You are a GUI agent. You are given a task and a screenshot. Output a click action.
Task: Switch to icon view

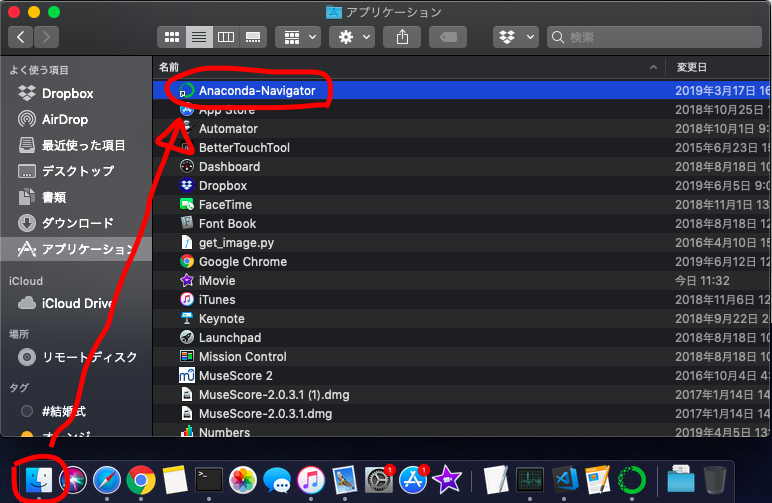(171, 37)
